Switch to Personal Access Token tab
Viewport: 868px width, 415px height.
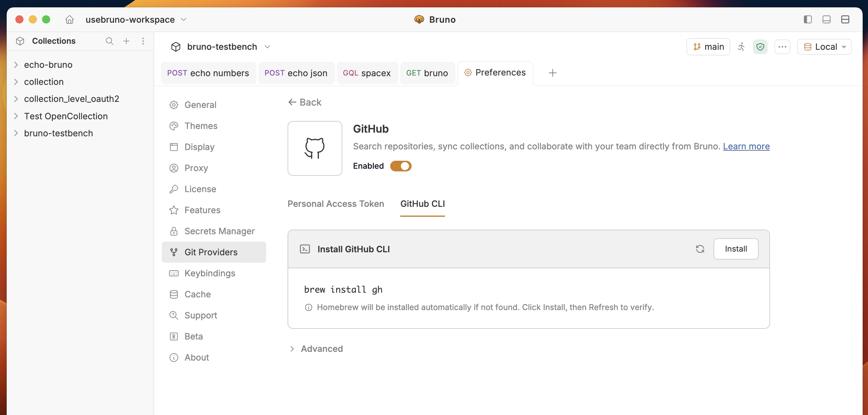coord(336,204)
